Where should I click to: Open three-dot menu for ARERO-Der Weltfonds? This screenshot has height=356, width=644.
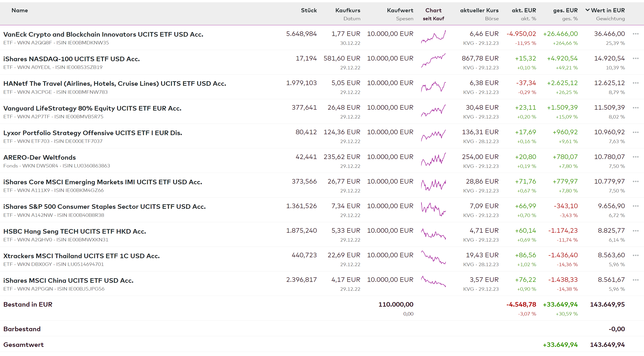pos(635,157)
